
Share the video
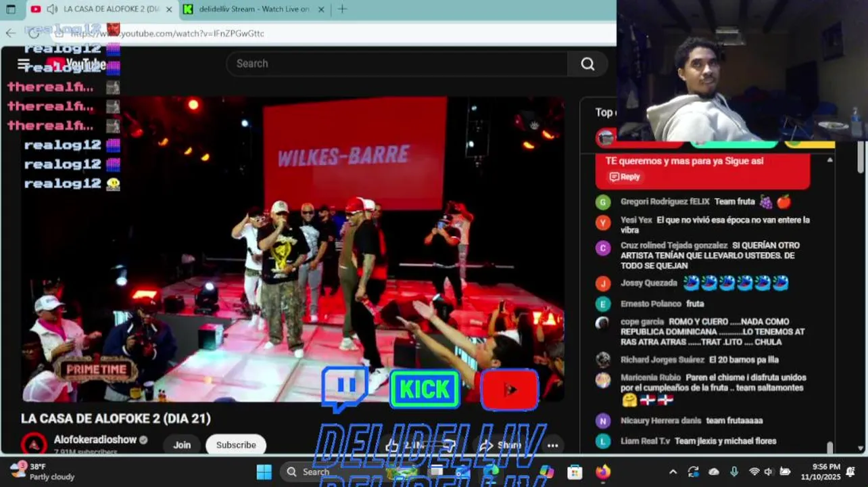501,445
